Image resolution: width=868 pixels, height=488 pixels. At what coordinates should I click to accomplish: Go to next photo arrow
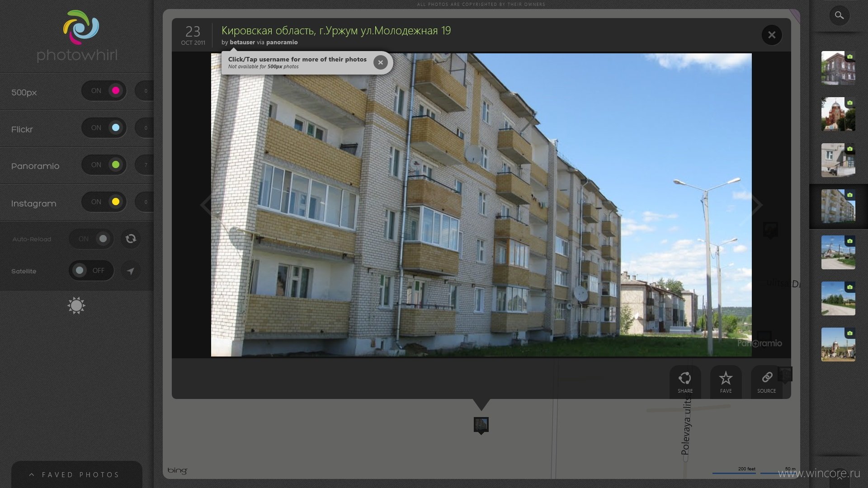click(757, 205)
